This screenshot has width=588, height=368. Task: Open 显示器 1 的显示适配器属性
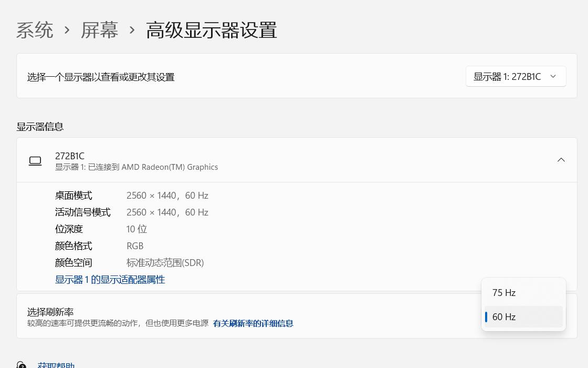click(x=110, y=279)
